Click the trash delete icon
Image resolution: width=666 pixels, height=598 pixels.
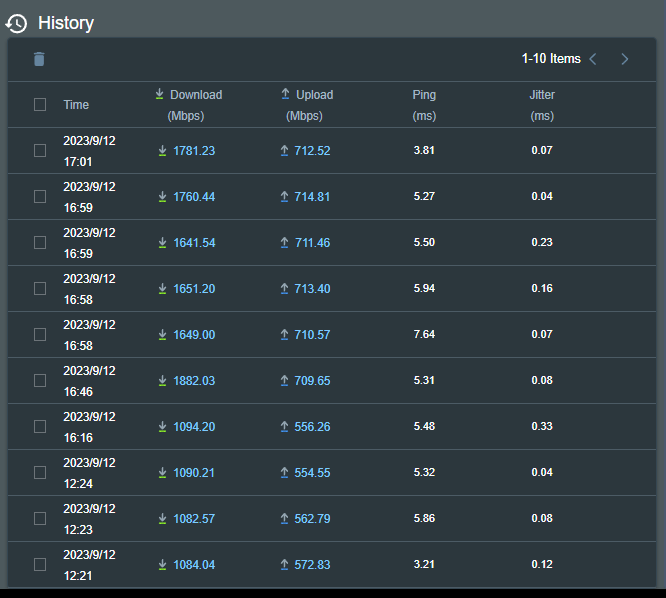coord(39,59)
